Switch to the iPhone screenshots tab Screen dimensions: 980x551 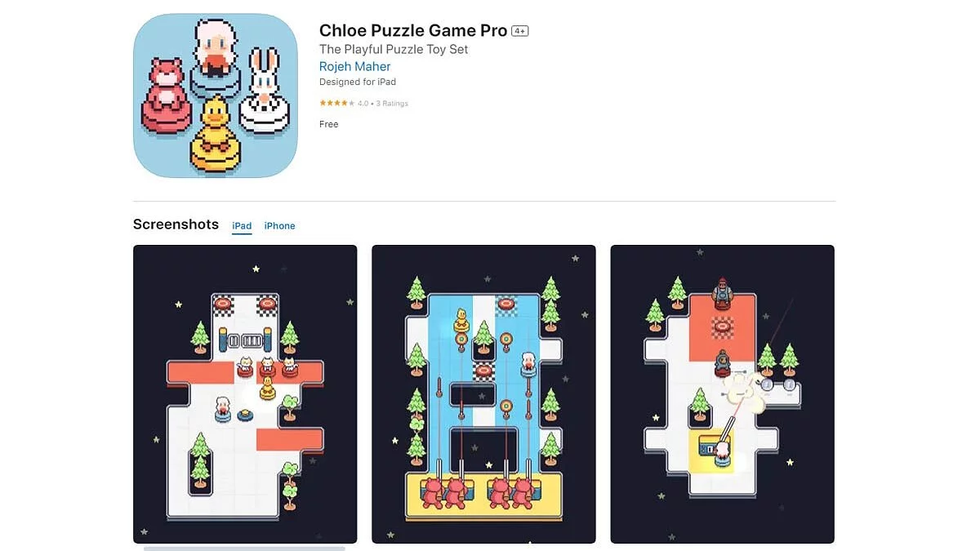click(x=279, y=226)
